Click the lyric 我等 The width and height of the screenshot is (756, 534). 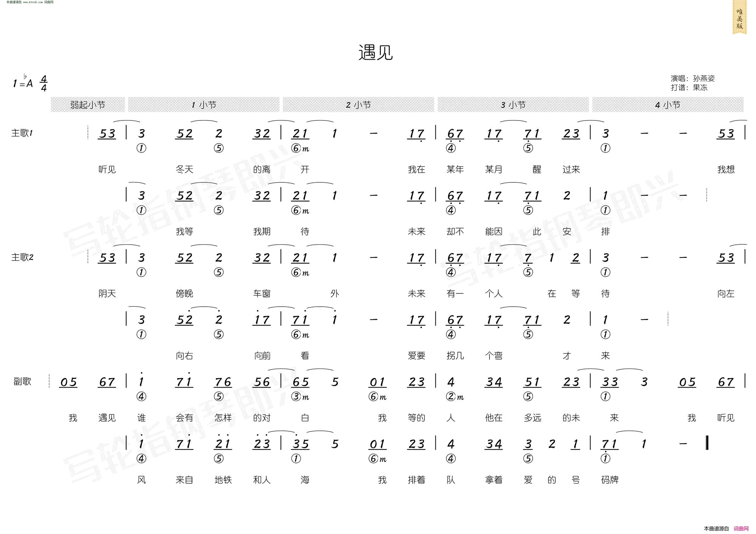(184, 232)
